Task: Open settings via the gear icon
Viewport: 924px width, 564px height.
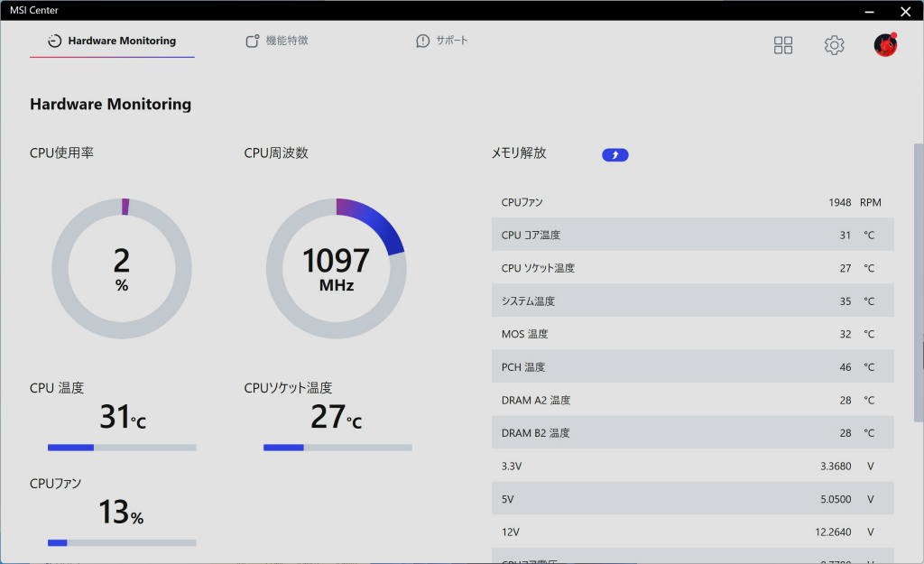Action: pyautogui.click(x=834, y=45)
